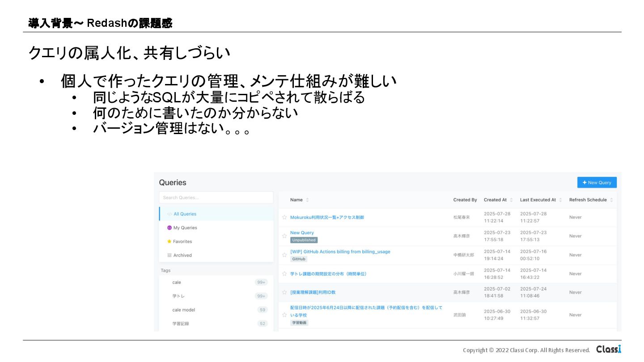The height and width of the screenshot is (362, 644).
Task: Open 配信日時が2025年6月24日以降に配信された課題 query
Action: (x=366, y=311)
